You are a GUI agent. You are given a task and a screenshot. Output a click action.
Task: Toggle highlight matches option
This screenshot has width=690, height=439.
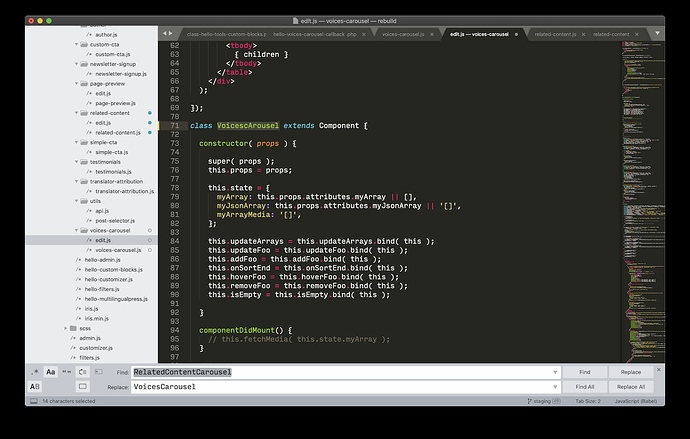[x=82, y=387]
